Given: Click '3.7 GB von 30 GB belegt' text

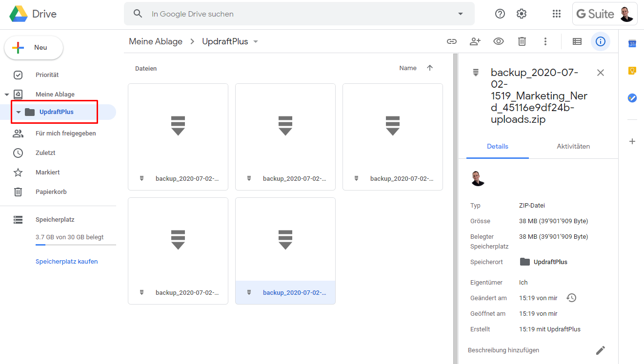Looking at the screenshot, I should (x=70, y=237).
